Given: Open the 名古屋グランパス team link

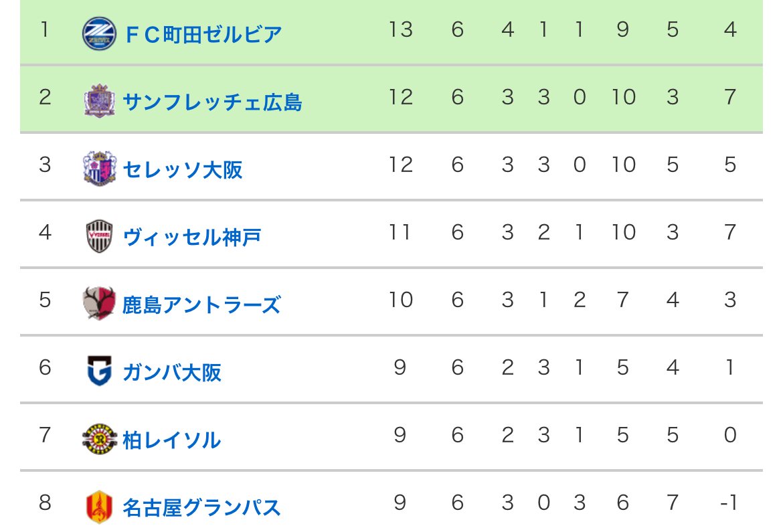Looking at the screenshot, I should 201,507.
